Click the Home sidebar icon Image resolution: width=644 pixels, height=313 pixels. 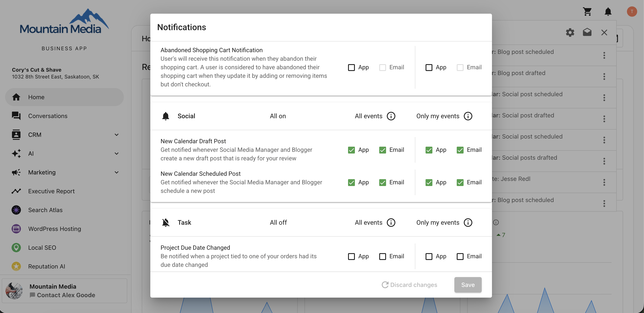pos(16,97)
